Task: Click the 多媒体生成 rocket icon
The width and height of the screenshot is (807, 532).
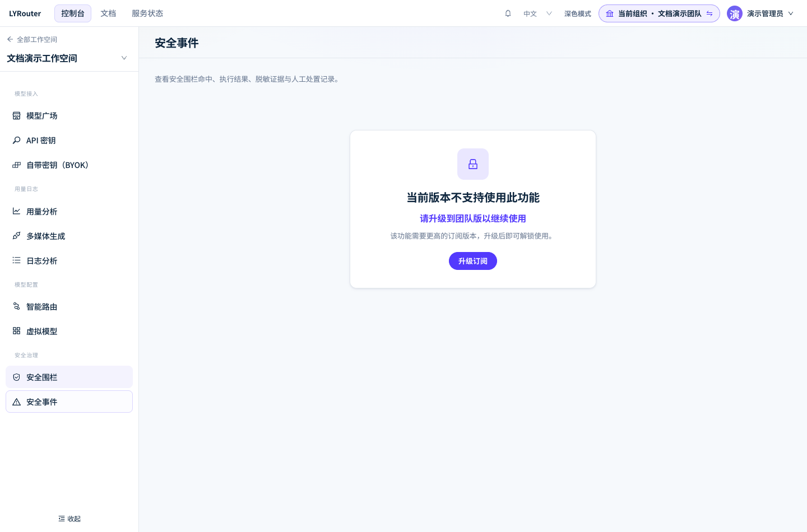Action: tap(17, 236)
